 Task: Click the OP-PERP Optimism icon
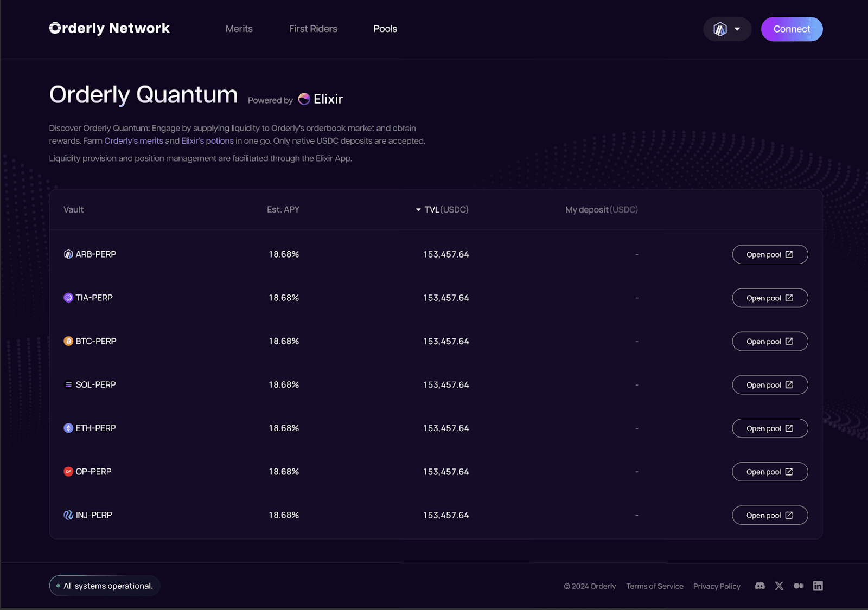68,472
